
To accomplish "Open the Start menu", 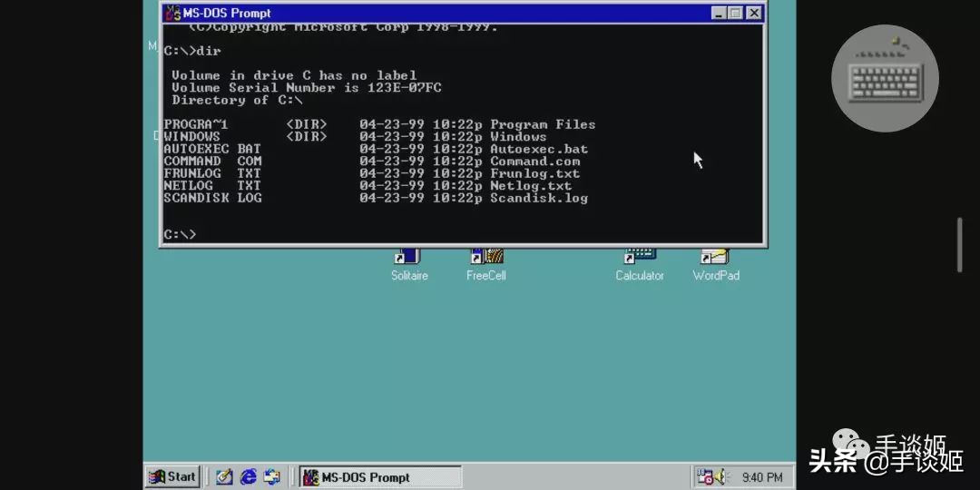I will [x=172, y=477].
